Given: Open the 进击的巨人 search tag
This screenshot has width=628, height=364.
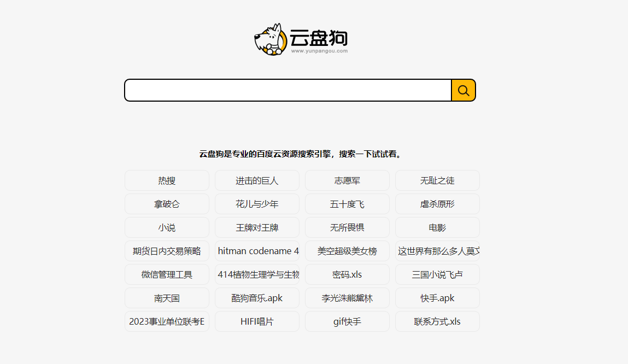Looking at the screenshot, I should [x=257, y=180].
